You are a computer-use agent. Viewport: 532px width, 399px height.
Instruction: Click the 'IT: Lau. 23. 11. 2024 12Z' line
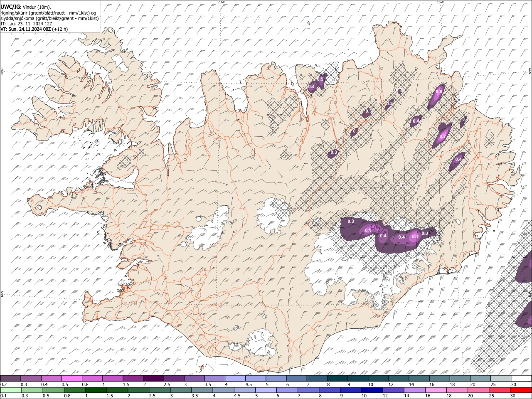point(26,24)
